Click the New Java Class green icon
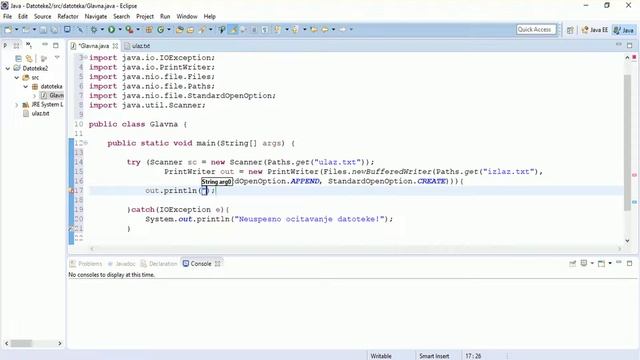640x360 pixels. pyautogui.click(x=160, y=29)
